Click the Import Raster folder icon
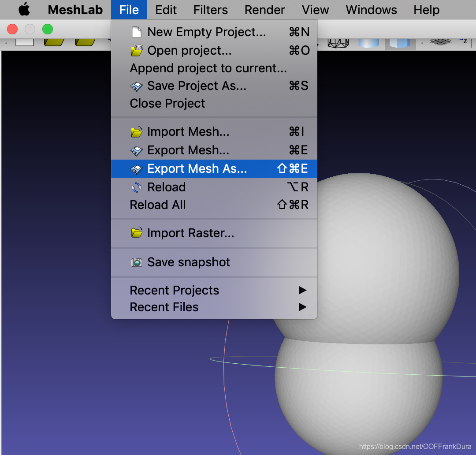This screenshot has width=476, height=455. (x=137, y=233)
